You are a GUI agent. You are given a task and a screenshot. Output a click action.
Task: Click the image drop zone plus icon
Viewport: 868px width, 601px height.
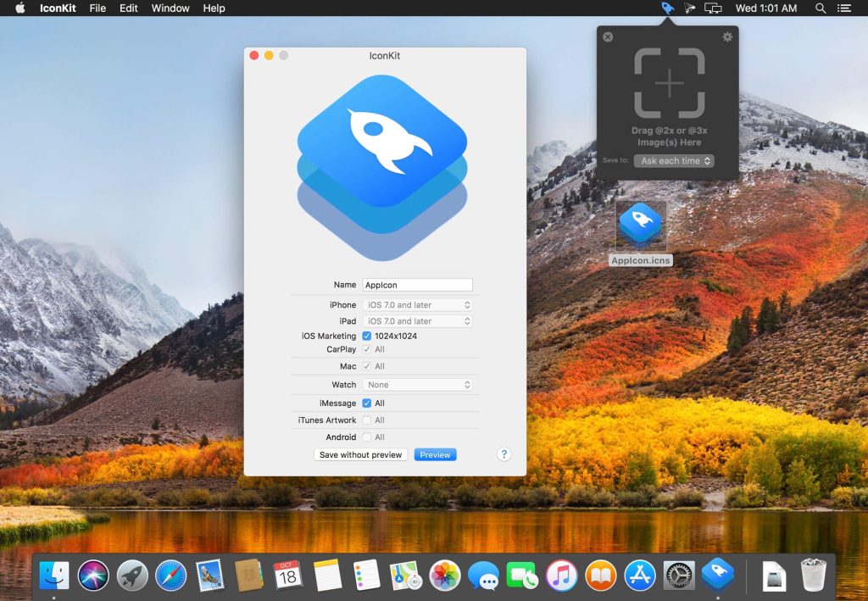(670, 83)
